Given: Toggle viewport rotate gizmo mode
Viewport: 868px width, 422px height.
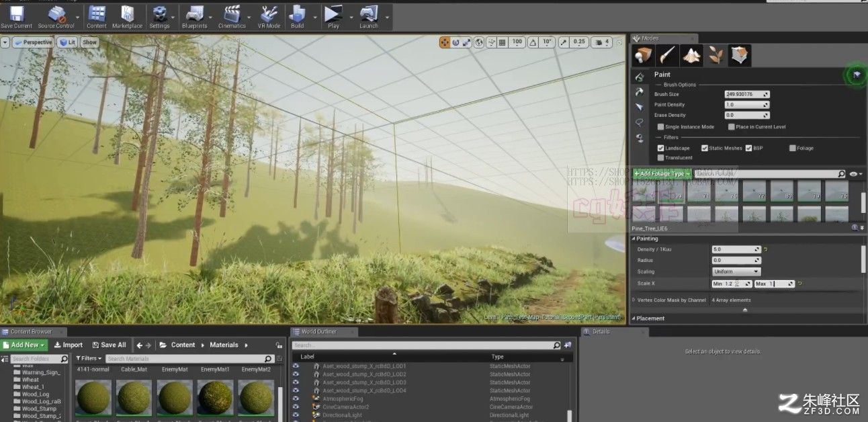Looking at the screenshot, I should pos(455,42).
